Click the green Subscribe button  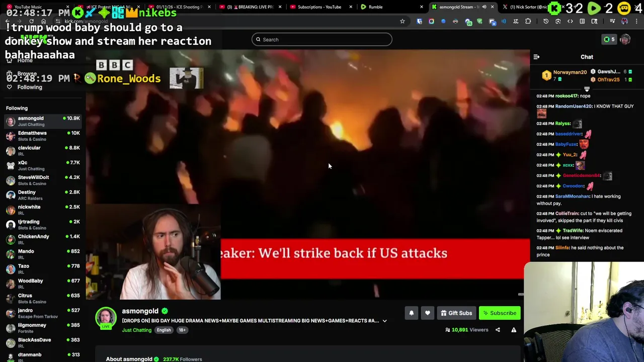tap(500, 313)
